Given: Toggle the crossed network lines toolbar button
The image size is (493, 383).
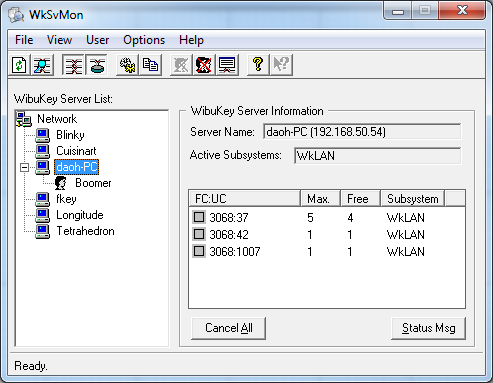Looking at the screenshot, I should 74,65.
